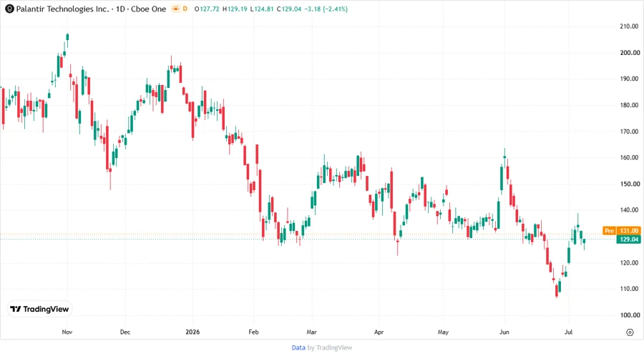Click the pre-market sun icon
The width and height of the screenshot is (644, 356).
(x=176, y=9)
